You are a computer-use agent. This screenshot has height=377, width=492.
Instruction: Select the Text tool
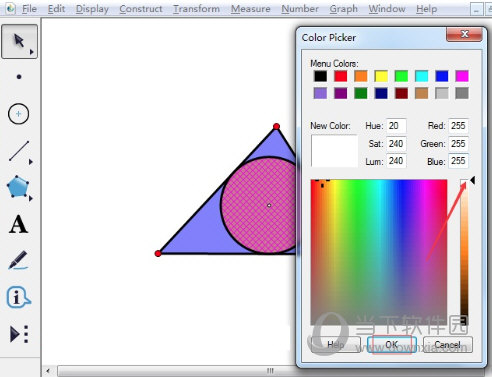18,224
